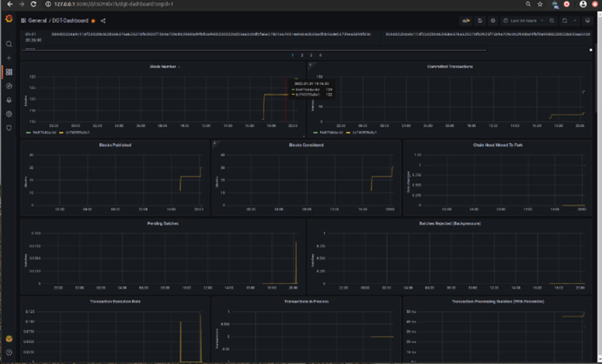Refresh the dashboard
Screen dimensions: 602x364
coord(565,21)
